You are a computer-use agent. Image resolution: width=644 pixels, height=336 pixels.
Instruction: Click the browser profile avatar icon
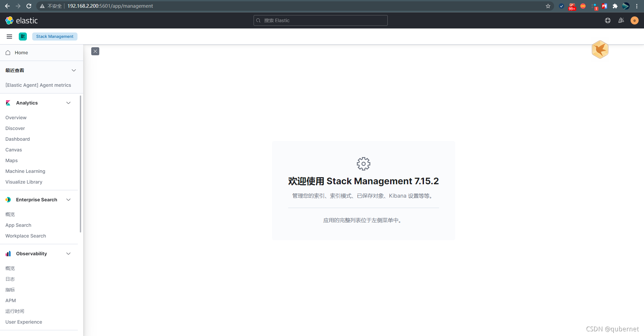pyautogui.click(x=626, y=6)
